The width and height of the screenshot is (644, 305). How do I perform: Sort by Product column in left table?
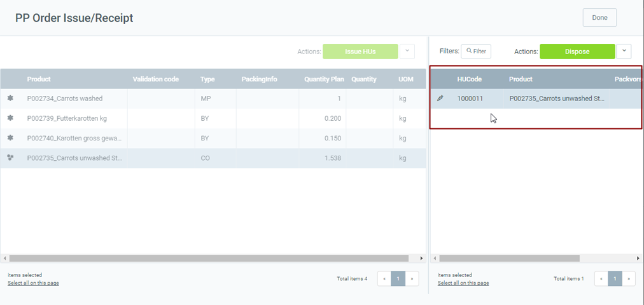coord(39,79)
